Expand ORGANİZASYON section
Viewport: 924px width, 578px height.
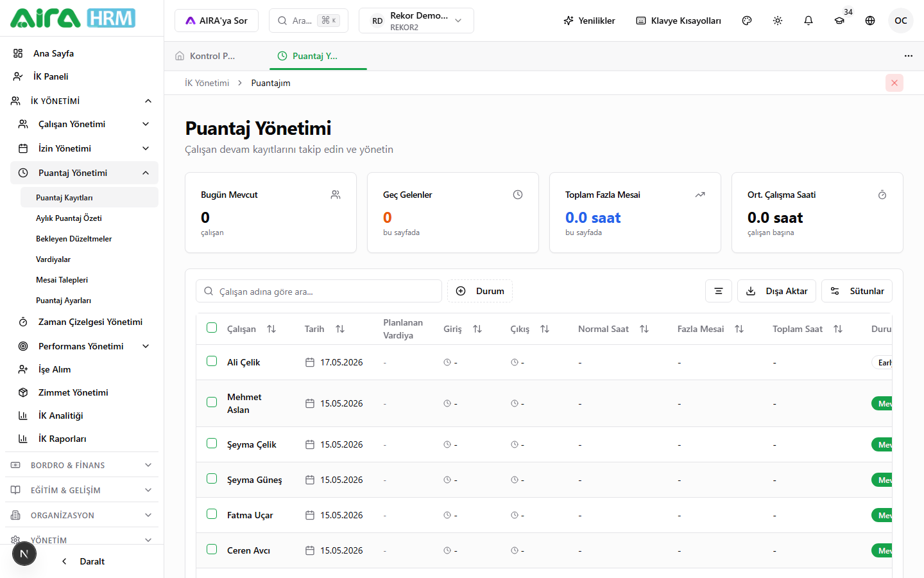point(81,515)
